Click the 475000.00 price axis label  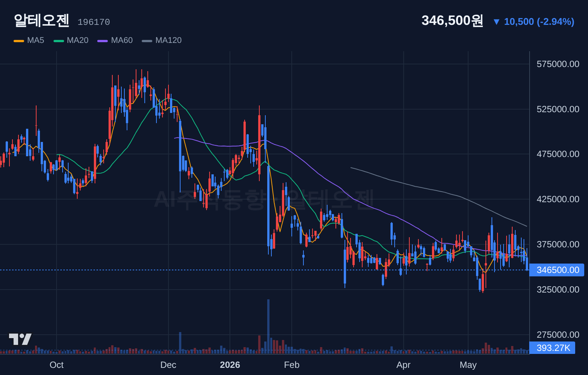pyautogui.click(x=558, y=154)
